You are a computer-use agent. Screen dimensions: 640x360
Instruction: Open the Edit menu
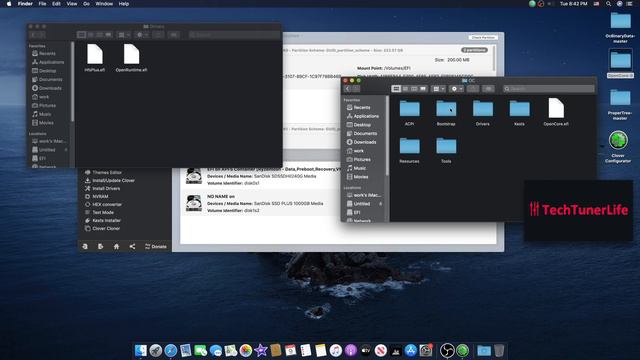pos(56,4)
